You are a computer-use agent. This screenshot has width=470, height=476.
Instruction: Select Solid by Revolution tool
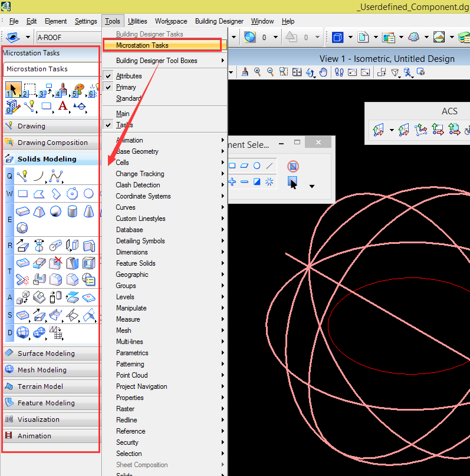point(39,246)
